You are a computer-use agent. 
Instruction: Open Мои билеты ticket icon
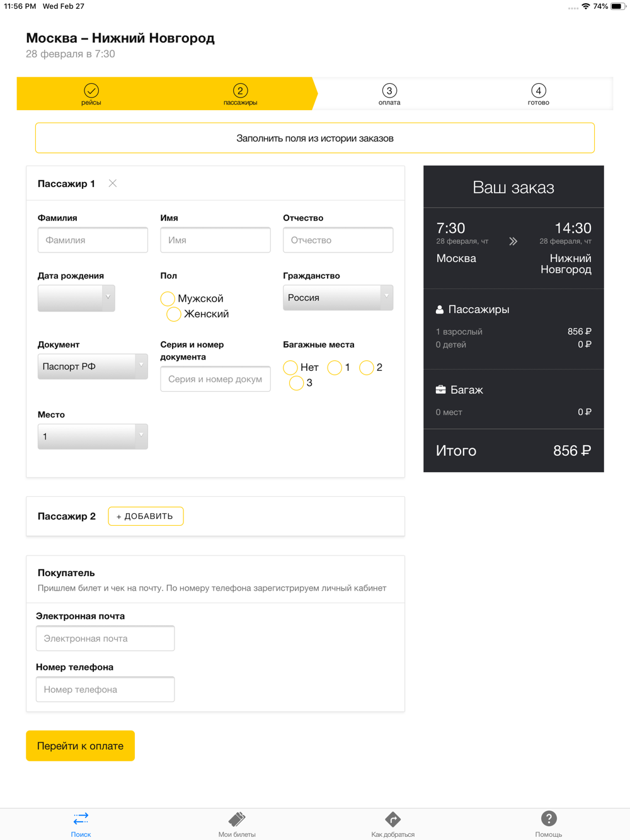[237, 819]
